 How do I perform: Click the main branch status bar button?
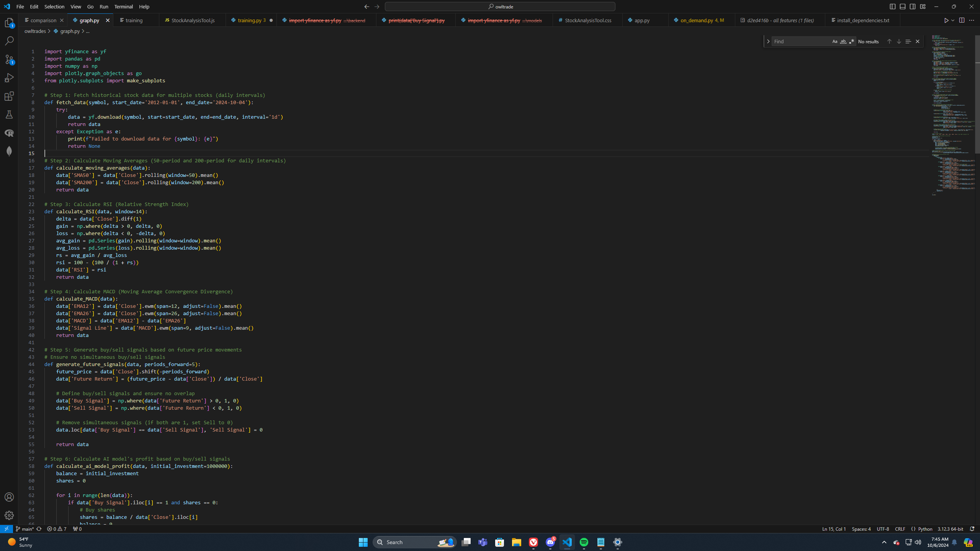coord(25,529)
